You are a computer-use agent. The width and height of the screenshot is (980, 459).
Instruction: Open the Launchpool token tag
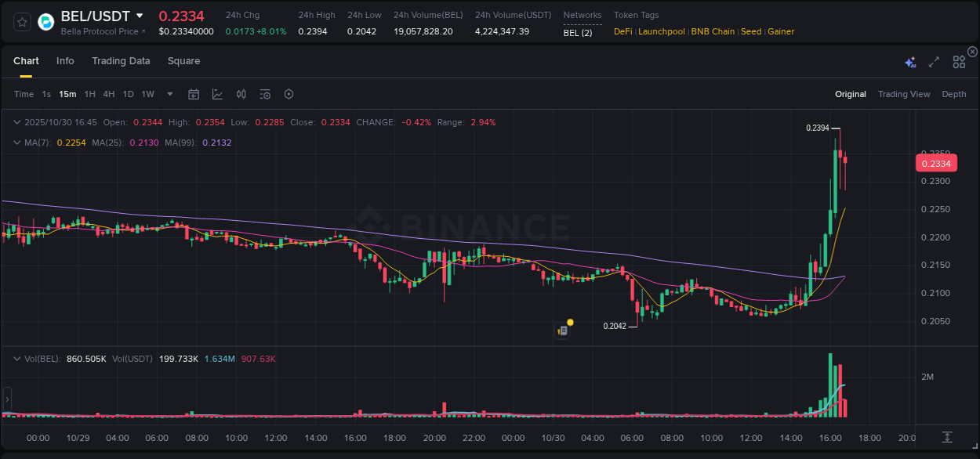tap(661, 31)
